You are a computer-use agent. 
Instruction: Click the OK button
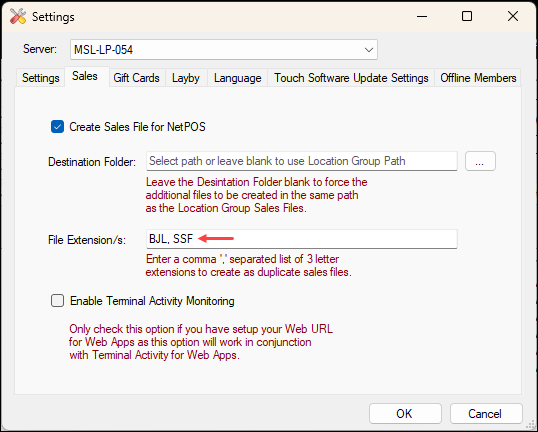[x=405, y=413]
